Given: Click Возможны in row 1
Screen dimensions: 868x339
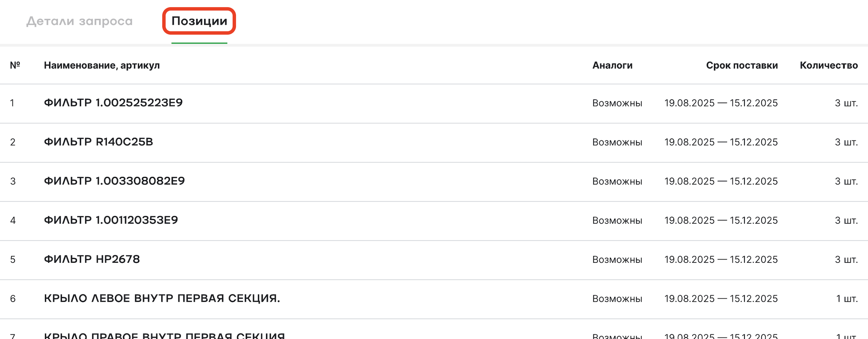Looking at the screenshot, I should click(x=617, y=103).
